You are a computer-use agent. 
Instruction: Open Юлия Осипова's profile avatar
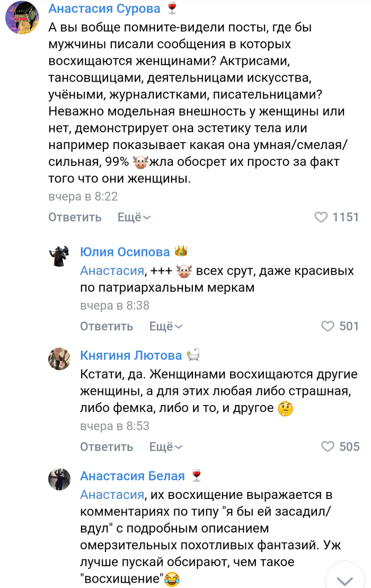pos(59,257)
